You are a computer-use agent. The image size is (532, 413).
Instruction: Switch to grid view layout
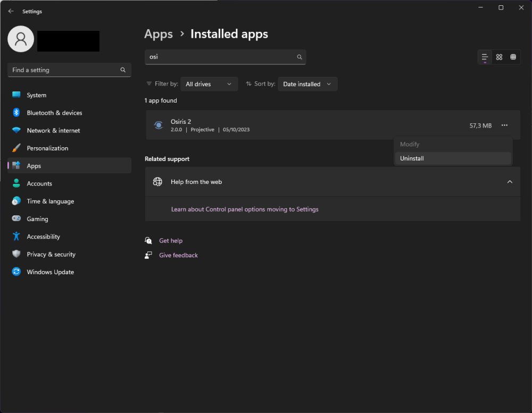pos(499,57)
